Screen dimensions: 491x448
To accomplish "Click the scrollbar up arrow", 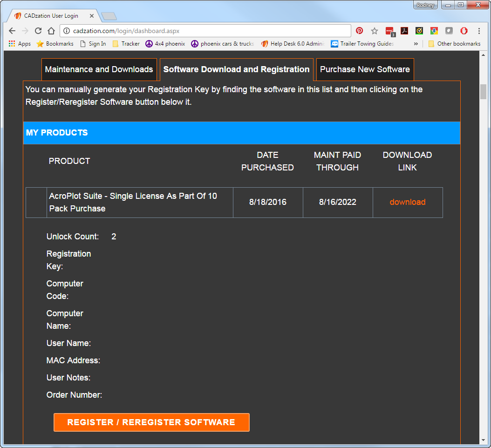I will 483,55.
